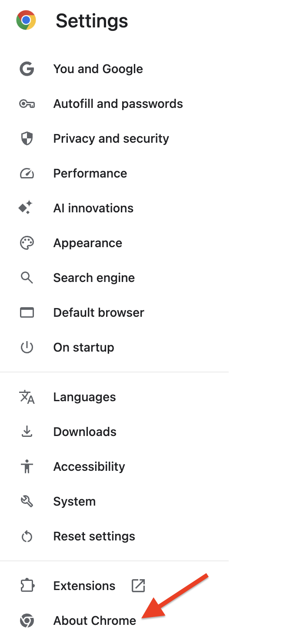Click the power On startup icon
The height and width of the screenshot is (644, 300).
(x=27, y=347)
